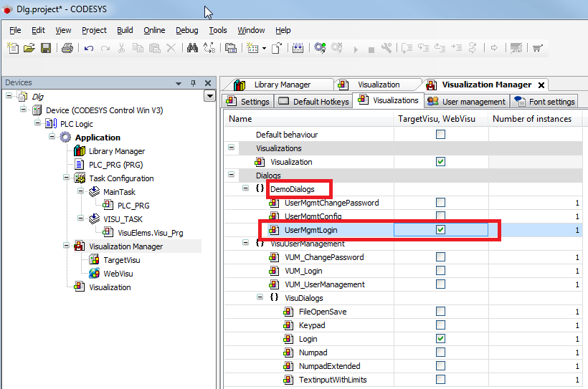
Task: Click the Library Manager books icon in the tree
Action: (80, 151)
